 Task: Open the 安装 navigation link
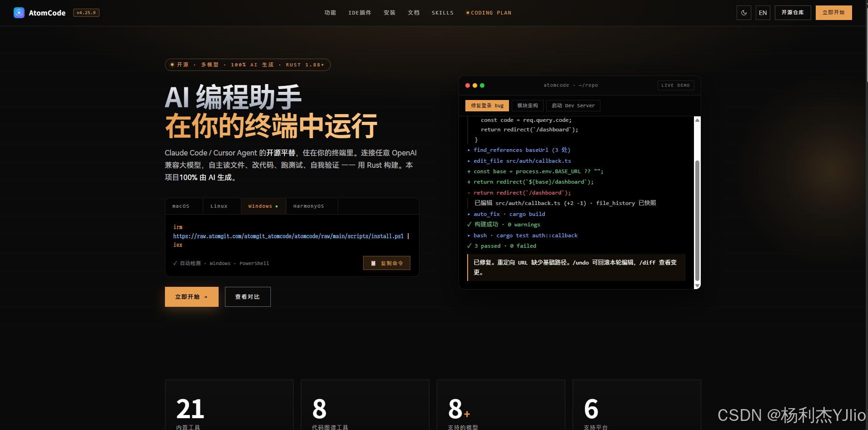click(389, 13)
